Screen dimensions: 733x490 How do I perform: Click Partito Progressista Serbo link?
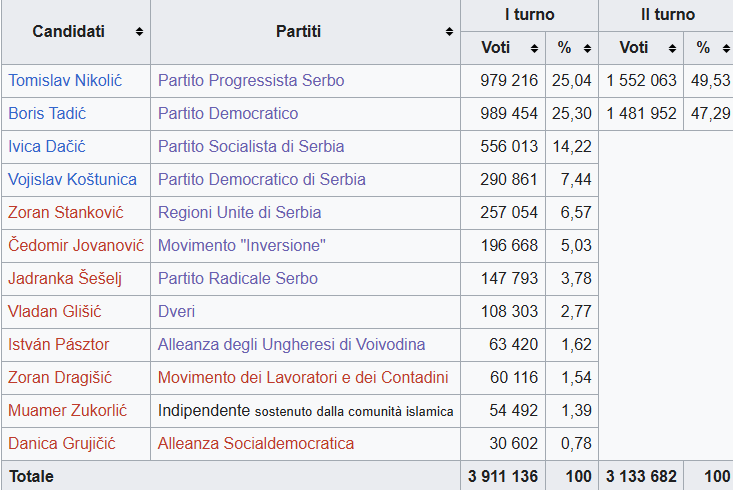251,81
